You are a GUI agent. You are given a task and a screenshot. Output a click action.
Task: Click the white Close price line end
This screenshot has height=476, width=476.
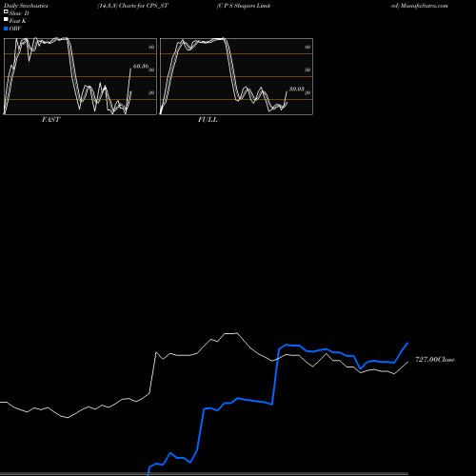point(407,362)
